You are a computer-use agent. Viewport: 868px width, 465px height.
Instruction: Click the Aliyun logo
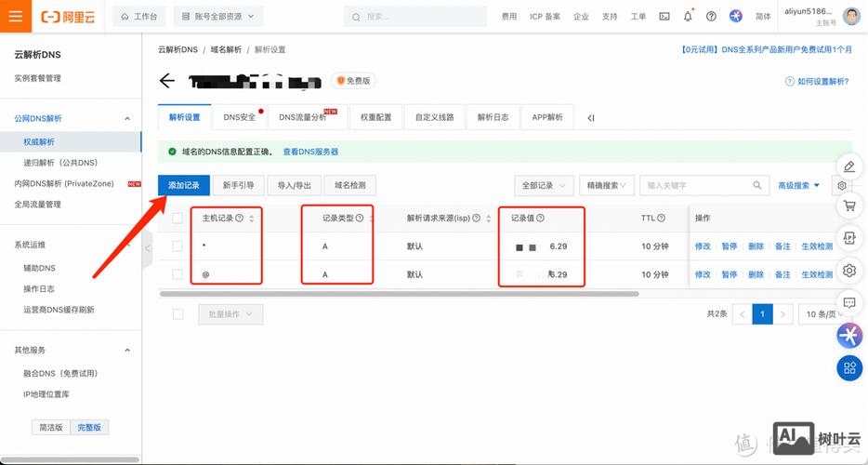[68, 17]
